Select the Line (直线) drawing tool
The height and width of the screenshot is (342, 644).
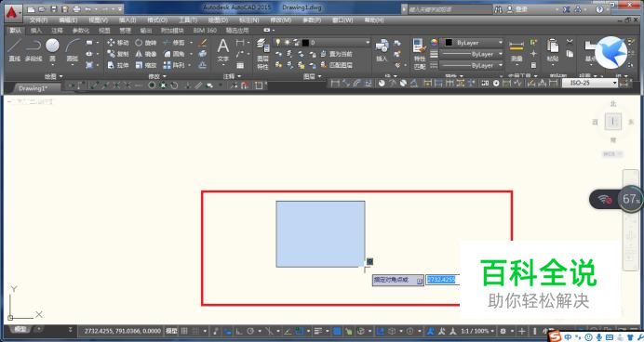[x=14, y=50]
